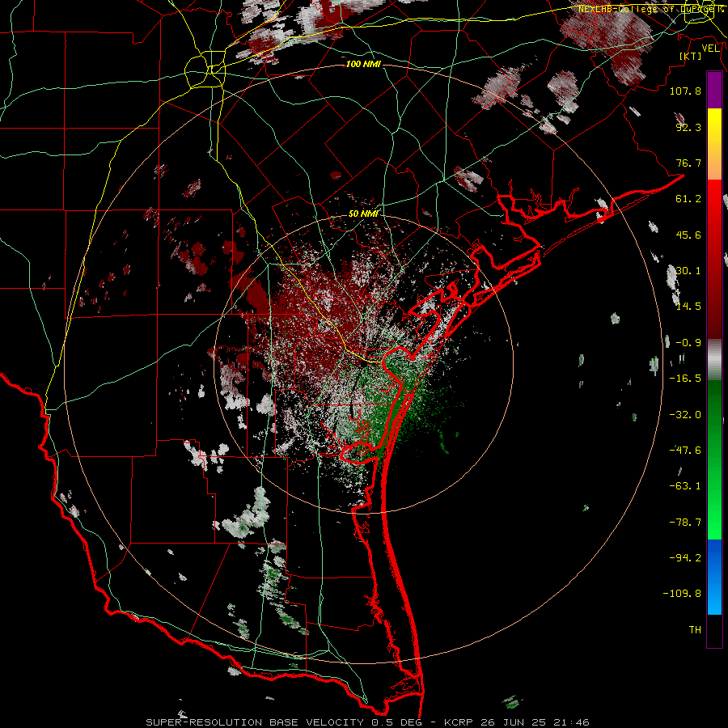Click the purple segment of the color bar
The image size is (728, 728).
click(714, 91)
